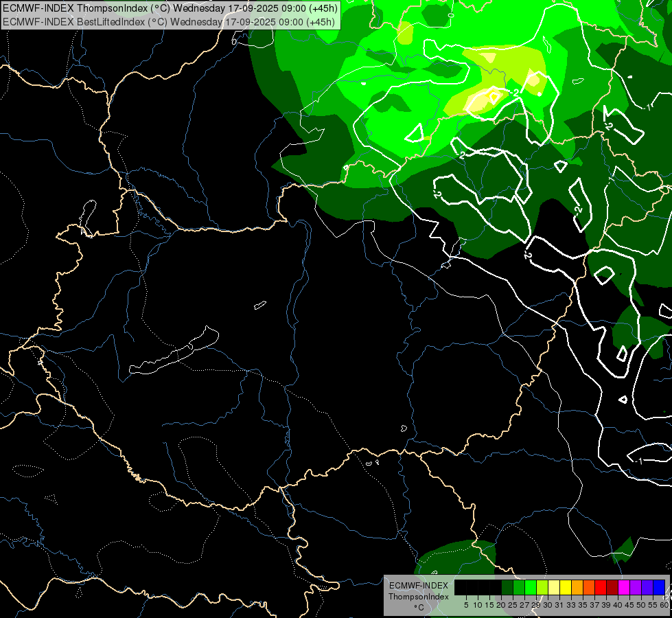Click the legend label 'ECMWF-INDEX ThompsonIndex'
672x618 pixels.
pyautogui.click(x=418, y=591)
